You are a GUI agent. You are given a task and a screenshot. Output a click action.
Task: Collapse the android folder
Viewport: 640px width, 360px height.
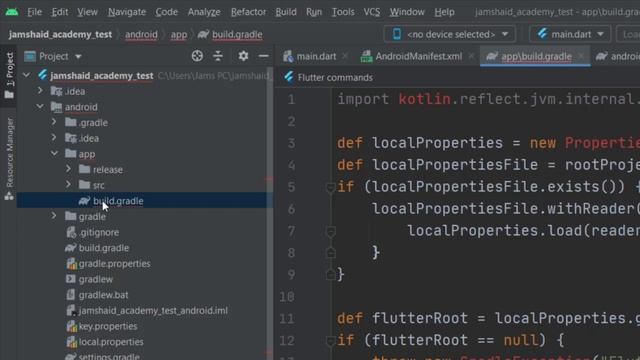tap(40, 107)
